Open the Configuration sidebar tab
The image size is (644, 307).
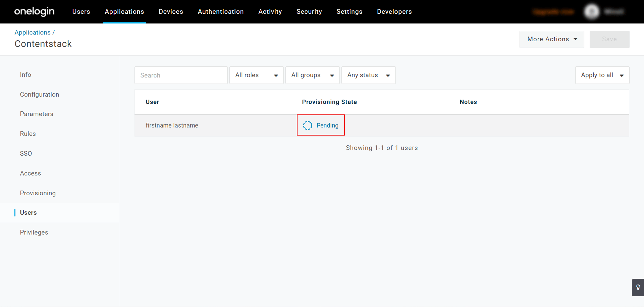(x=40, y=94)
